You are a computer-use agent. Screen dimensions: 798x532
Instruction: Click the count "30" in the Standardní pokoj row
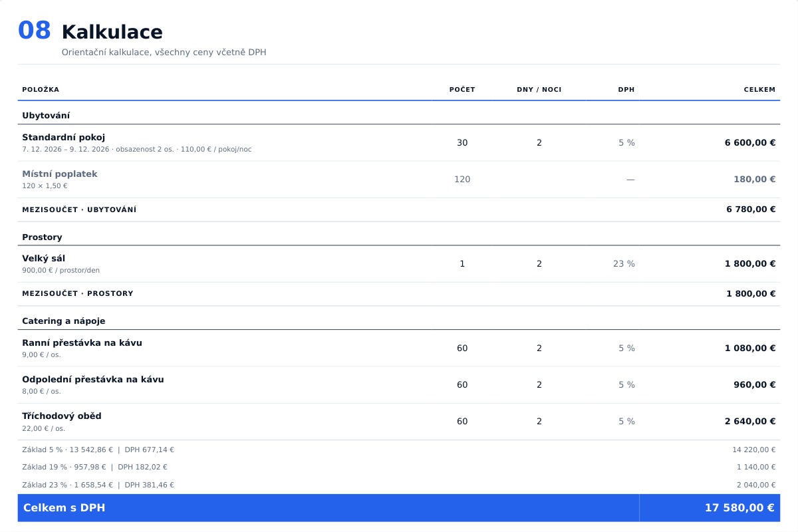[x=462, y=142]
